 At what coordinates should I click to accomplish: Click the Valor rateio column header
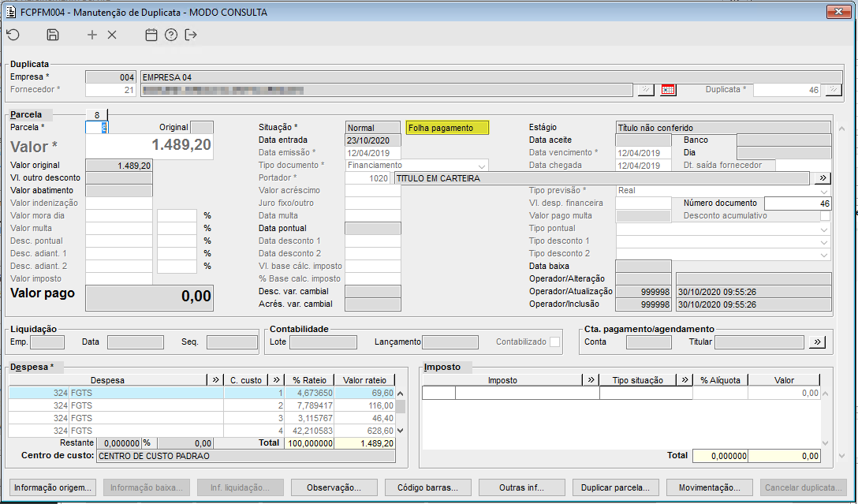pos(365,380)
